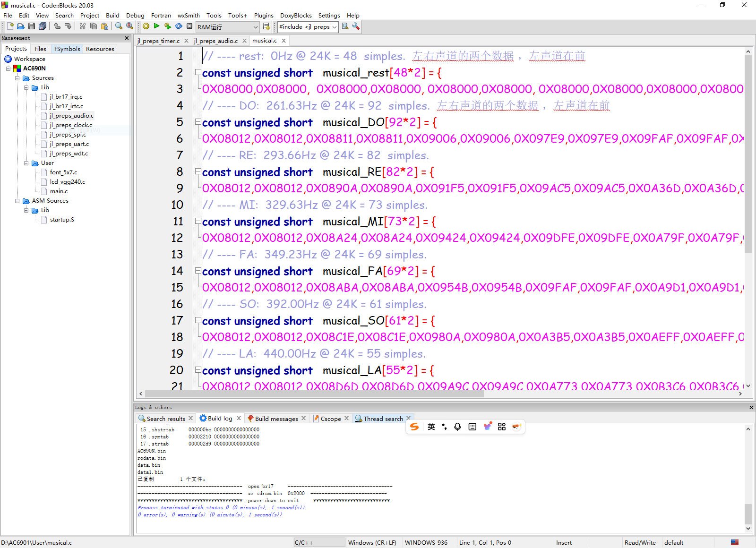Screen dimensions: 756x548
Task: Collapse the User folder tree node
Action: point(26,163)
